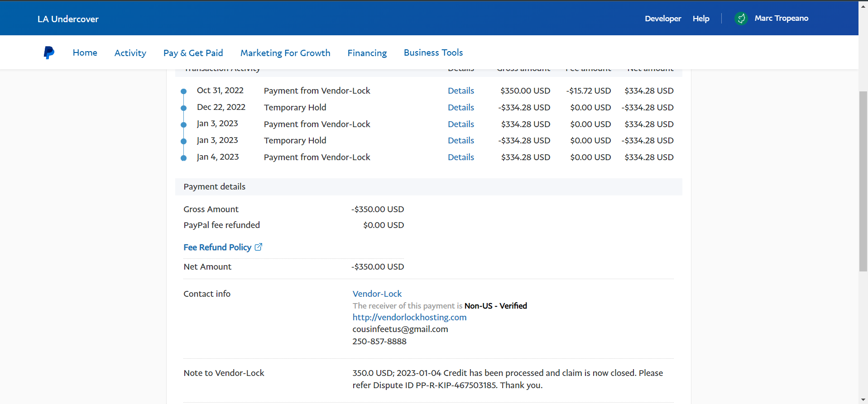View Details for Jan 4, 2023 payment
This screenshot has height=404, width=868.
(461, 157)
